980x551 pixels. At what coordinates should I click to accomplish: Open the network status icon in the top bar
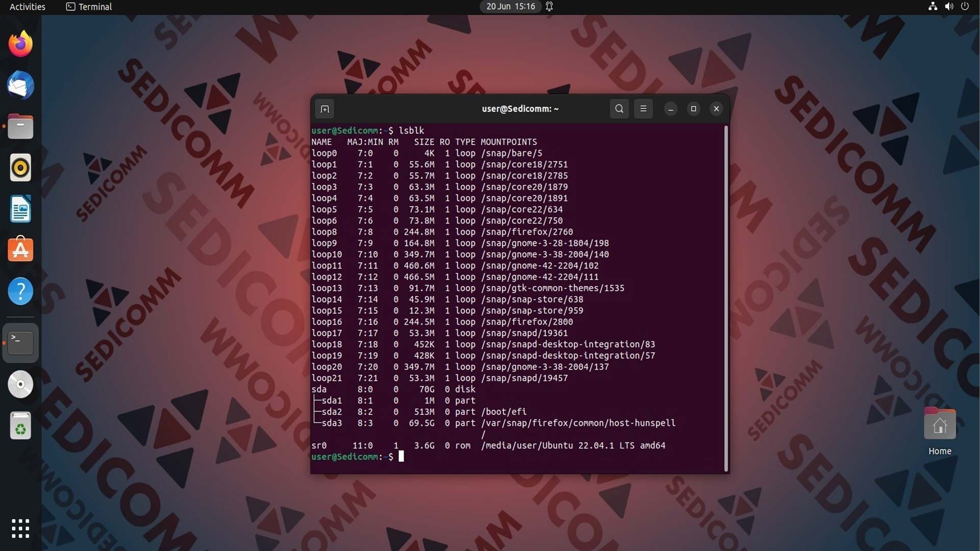coord(933,7)
